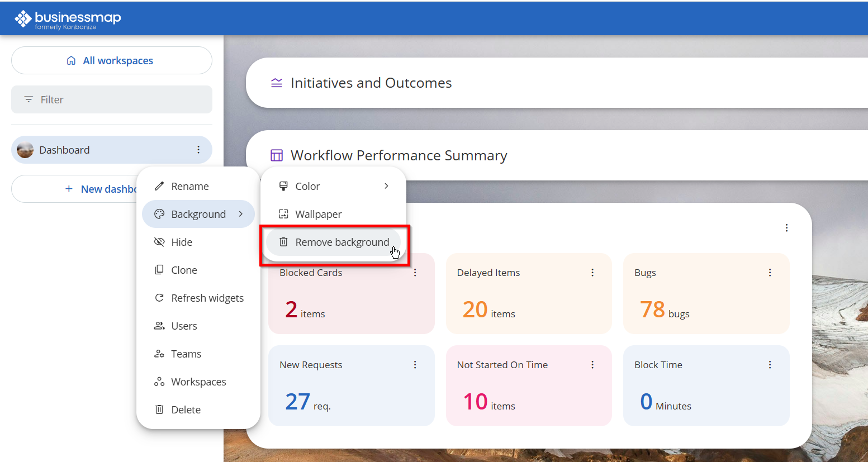Image resolution: width=868 pixels, height=462 pixels.
Task: Open the Dashboard three-dot options menu
Action: [x=198, y=150]
